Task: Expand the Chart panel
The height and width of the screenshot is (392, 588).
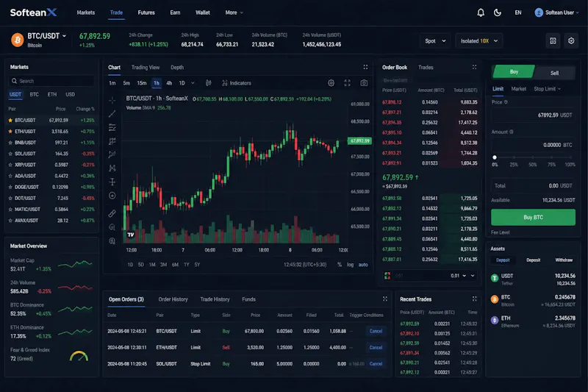Action: point(365,67)
